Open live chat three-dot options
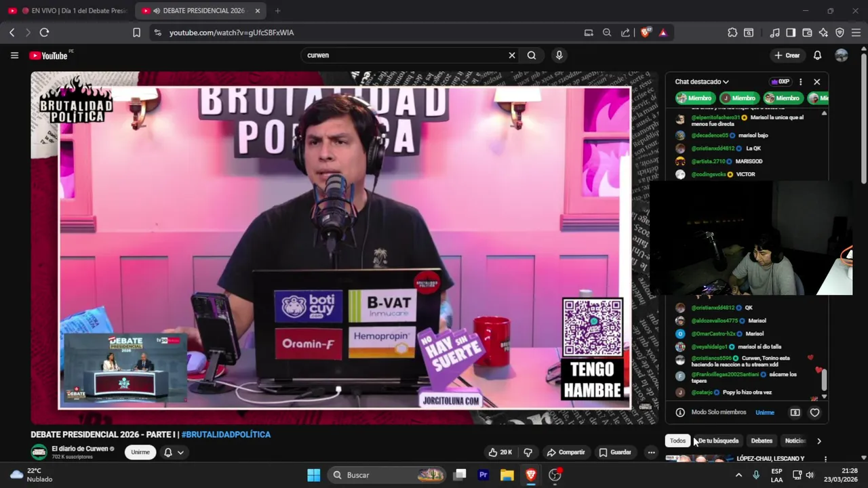 tap(800, 82)
